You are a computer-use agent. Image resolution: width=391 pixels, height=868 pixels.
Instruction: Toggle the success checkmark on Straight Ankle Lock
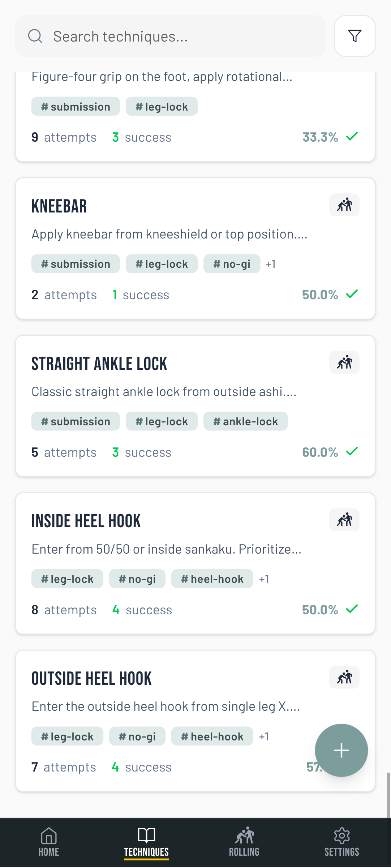(352, 451)
